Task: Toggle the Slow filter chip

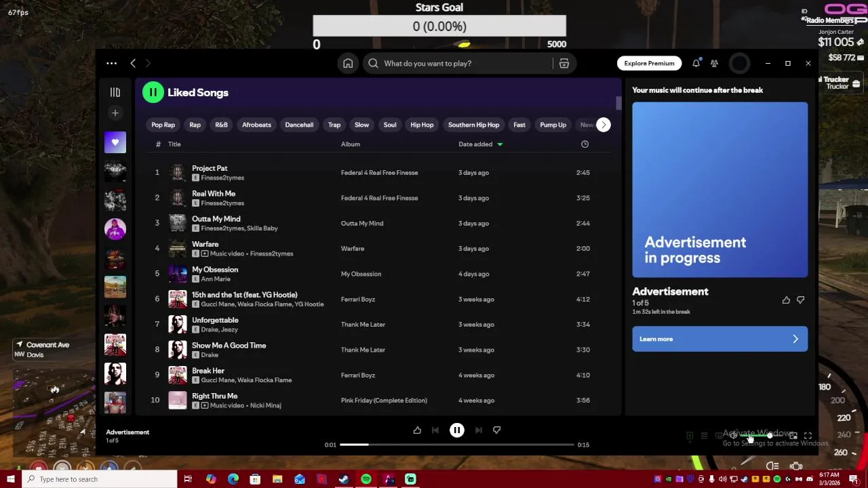Action: (x=361, y=125)
